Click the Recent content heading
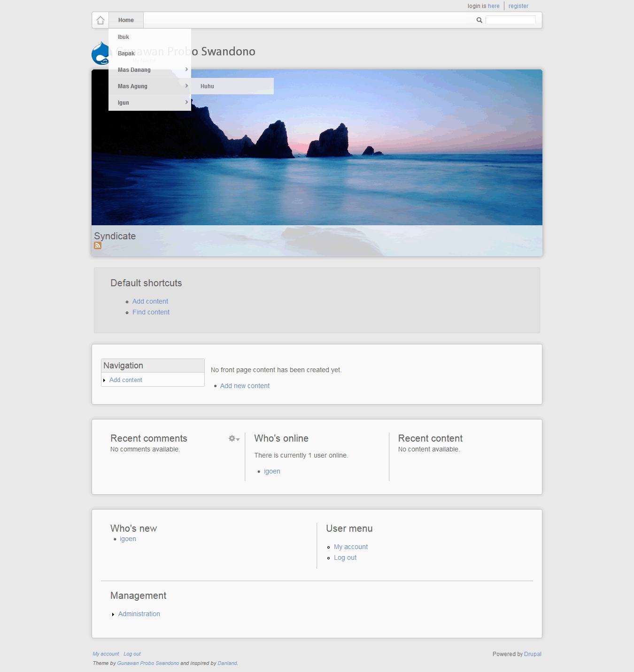 coord(430,438)
